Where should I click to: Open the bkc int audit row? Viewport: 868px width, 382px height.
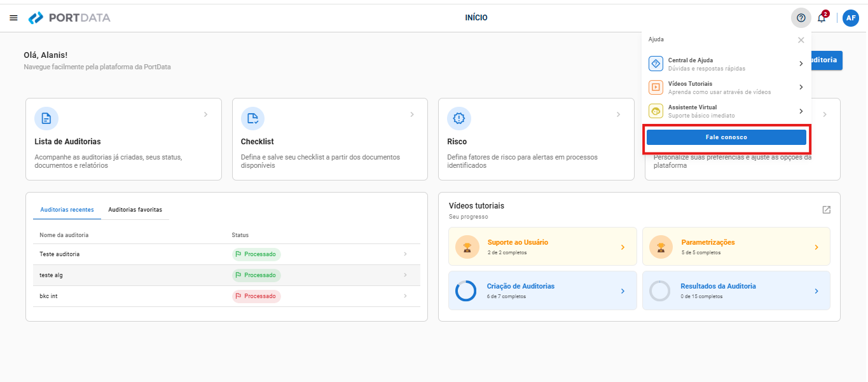tap(226, 296)
